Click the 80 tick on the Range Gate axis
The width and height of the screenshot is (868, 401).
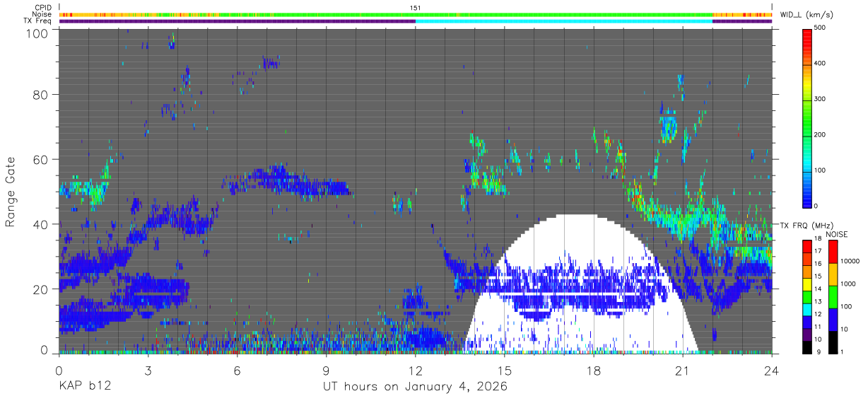tap(41, 95)
